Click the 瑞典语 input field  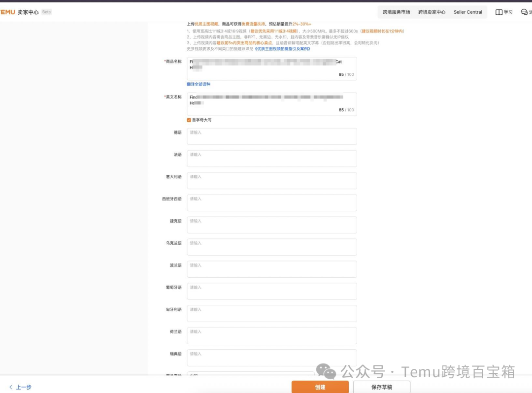click(272, 358)
